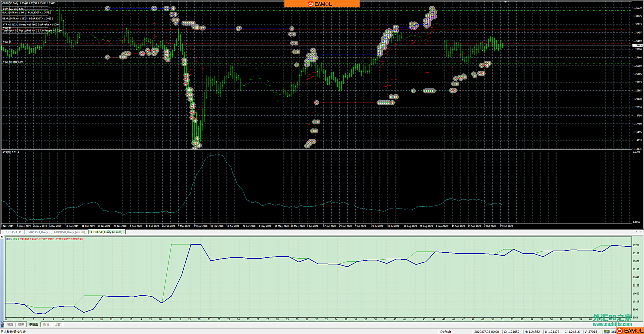Click the EAMQL logo beside the status bar
This screenshot has height=334, width=644.
630,331
